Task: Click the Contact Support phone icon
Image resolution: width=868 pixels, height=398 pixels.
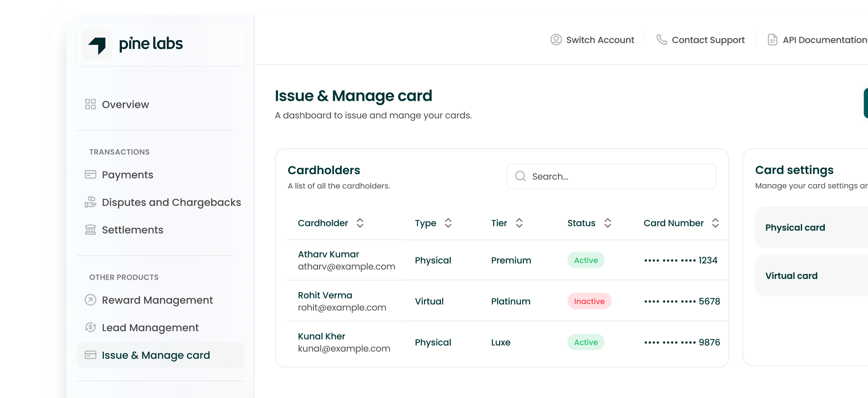Action: coord(662,40)
